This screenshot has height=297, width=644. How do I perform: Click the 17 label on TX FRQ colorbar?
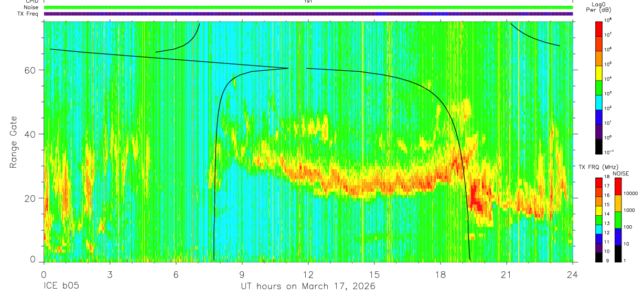pyautogui.click(x=608, y=186)
